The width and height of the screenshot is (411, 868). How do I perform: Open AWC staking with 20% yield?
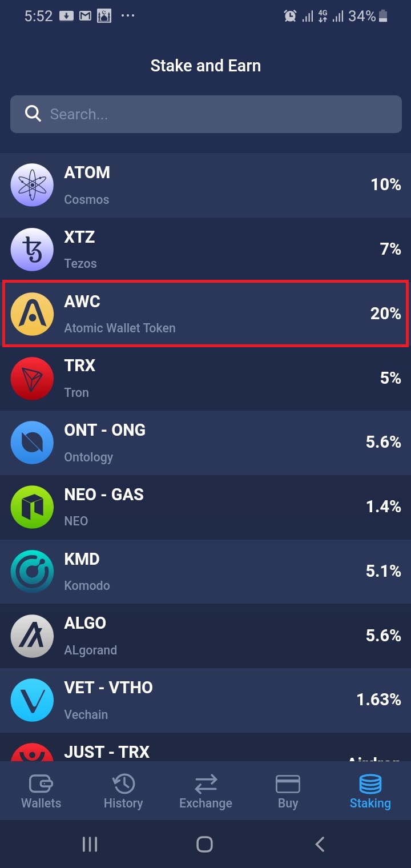[205, 314]
